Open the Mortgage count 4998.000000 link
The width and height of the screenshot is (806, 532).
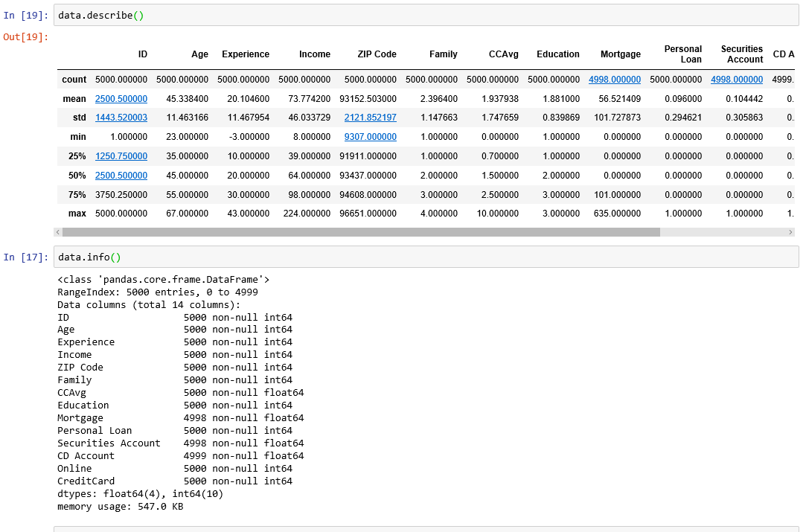point(614,80)
